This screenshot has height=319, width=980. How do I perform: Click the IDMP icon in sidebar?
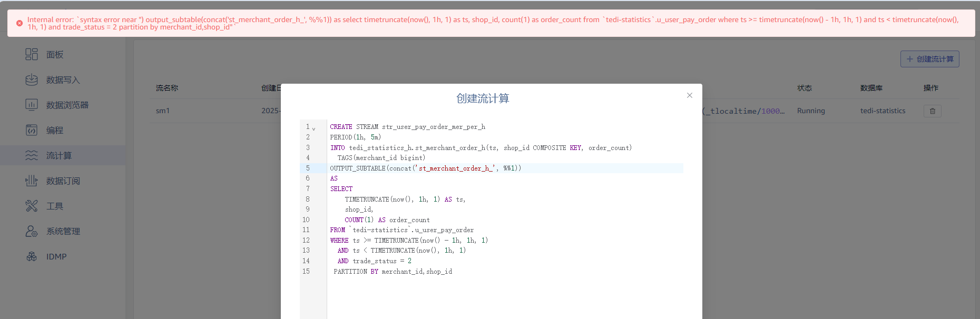click(32, 256)
